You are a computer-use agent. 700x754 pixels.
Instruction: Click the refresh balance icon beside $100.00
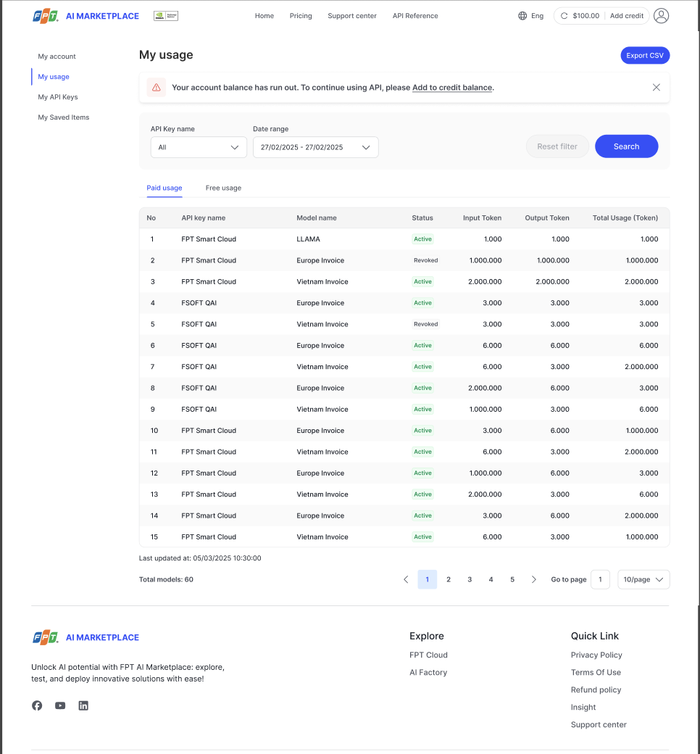click(x=564, y=16)
